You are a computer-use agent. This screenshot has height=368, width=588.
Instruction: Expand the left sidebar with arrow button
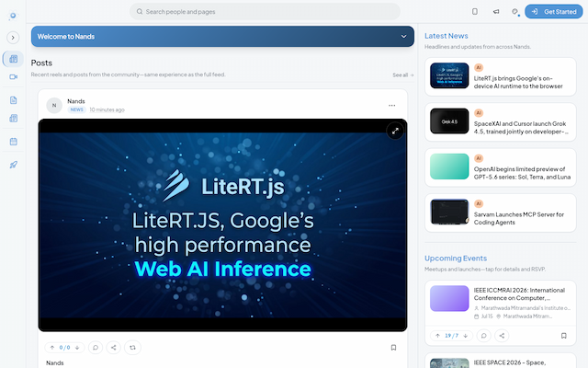click(x=13, y=38)
